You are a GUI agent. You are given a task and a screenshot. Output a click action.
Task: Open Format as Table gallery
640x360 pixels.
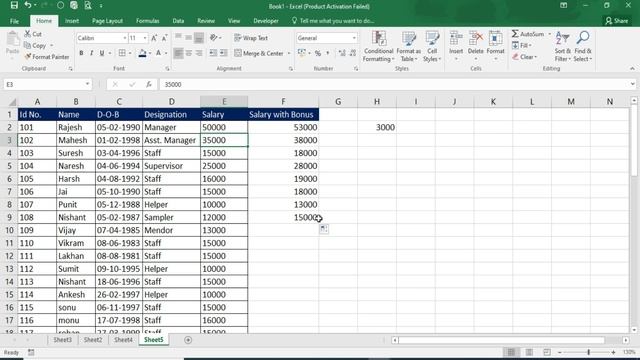tap(408, 46)
